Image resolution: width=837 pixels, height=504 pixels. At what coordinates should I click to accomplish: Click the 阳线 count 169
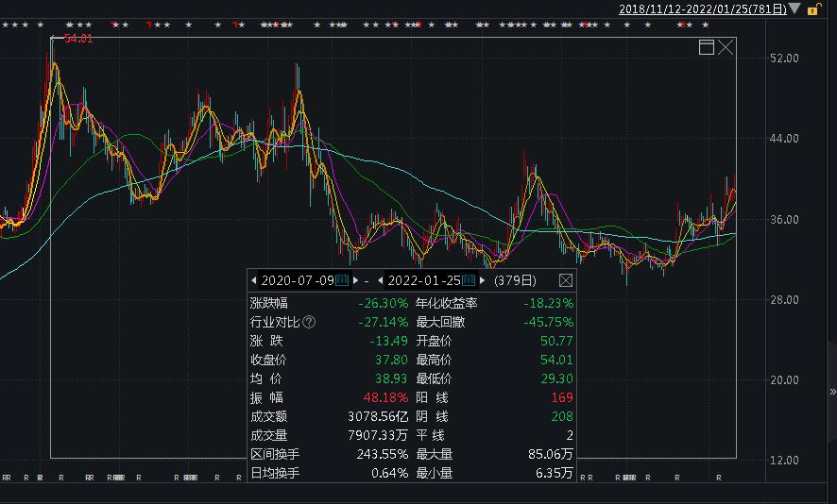point(562,398)
